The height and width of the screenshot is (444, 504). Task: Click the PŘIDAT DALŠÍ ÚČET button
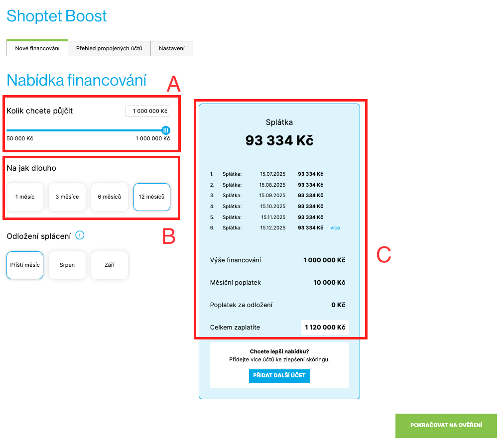[279, 376]
